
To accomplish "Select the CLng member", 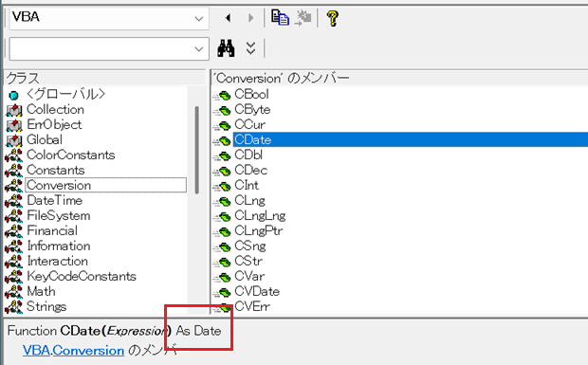I will (x=249, y=200).
